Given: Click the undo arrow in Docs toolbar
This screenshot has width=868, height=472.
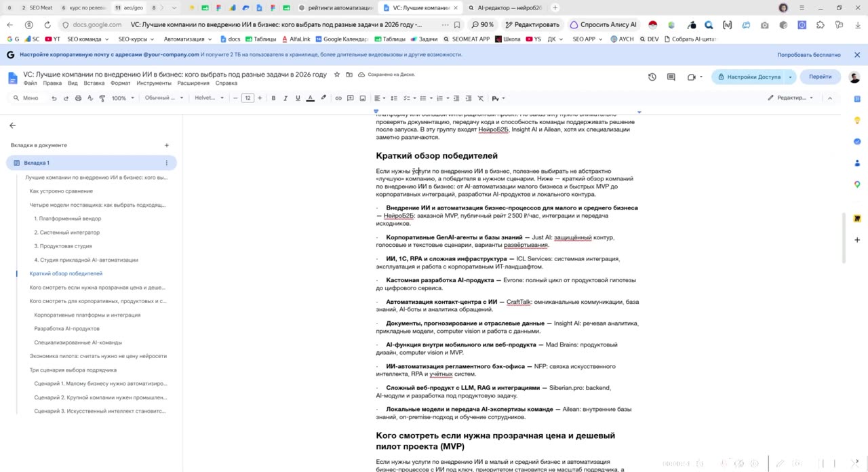Looking at the screenshot, I should coord(54,98).
